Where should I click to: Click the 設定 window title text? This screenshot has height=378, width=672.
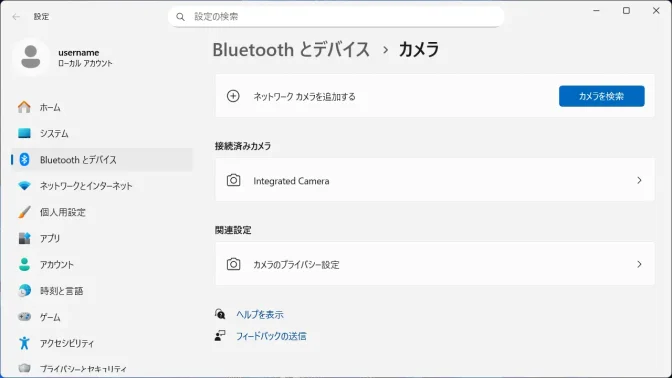point(42,17)
